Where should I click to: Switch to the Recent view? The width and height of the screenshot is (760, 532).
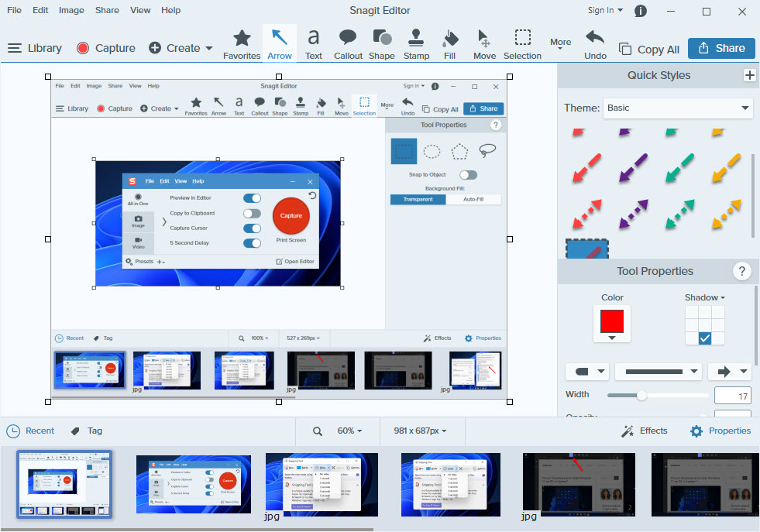point(30,431)
